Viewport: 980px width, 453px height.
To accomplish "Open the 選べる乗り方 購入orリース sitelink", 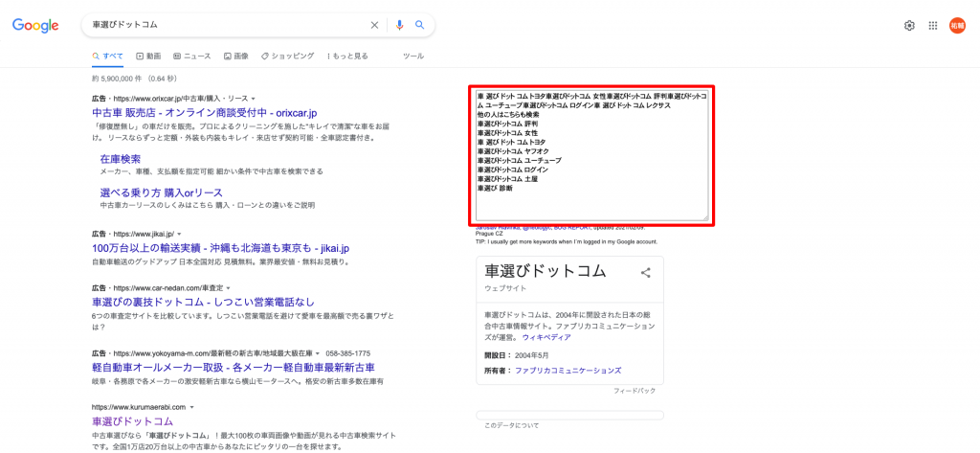I will [x=161, y=193].
